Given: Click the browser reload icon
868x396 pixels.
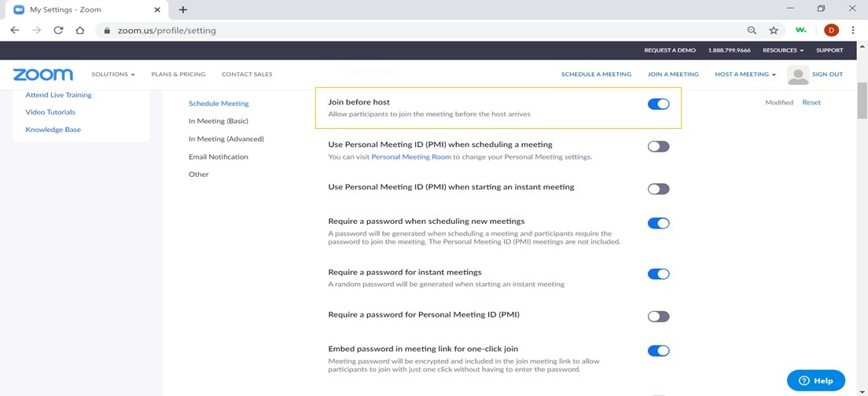Looking at the screenshot, I should pyautogui.click(x=58, y=31).
